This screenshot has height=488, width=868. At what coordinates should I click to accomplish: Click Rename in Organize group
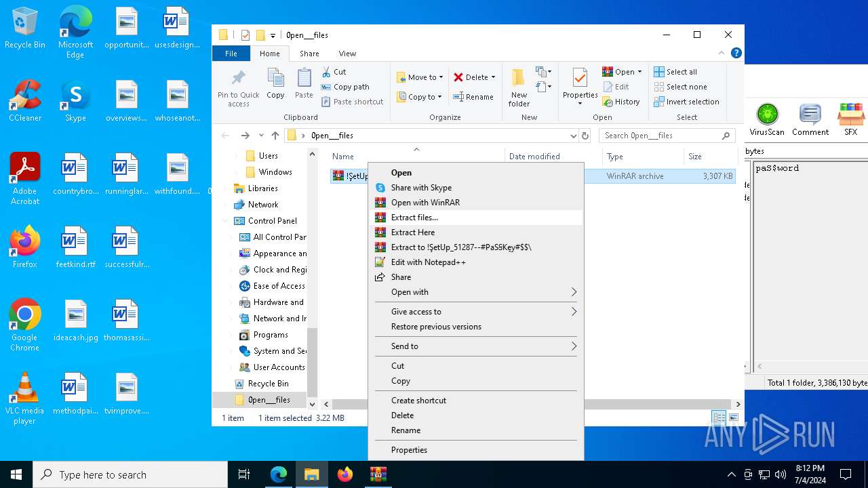coord(473,97)
